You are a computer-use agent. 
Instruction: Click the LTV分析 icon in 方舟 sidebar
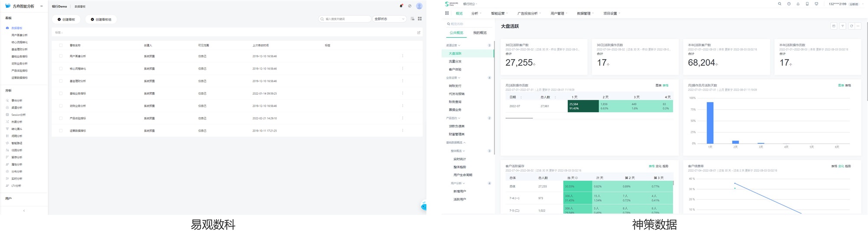click(7, 185)
